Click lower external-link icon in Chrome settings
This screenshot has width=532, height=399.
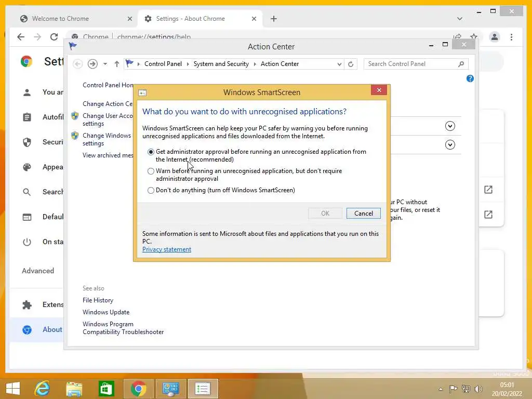[488, 215]
